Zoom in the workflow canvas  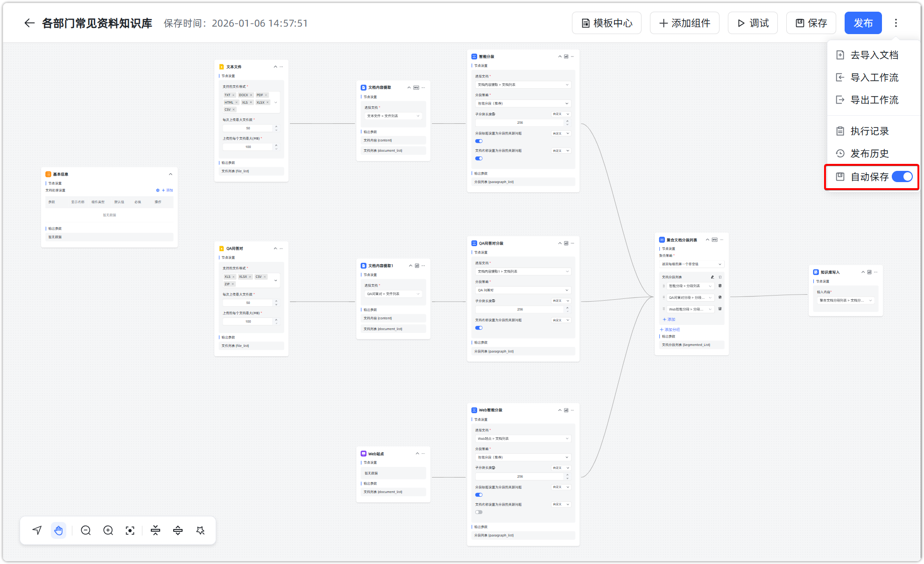108,530
